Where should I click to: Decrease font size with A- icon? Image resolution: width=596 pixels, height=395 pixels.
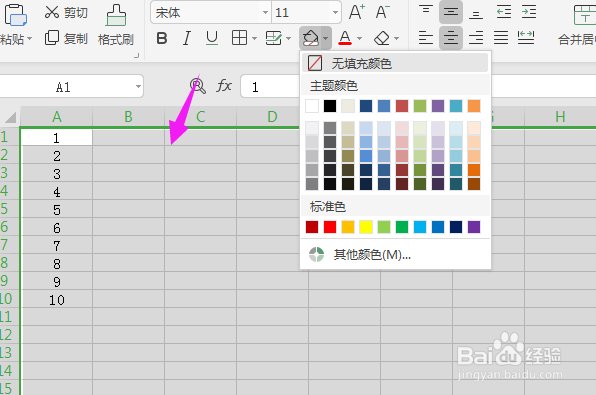(x=383, y=12)
